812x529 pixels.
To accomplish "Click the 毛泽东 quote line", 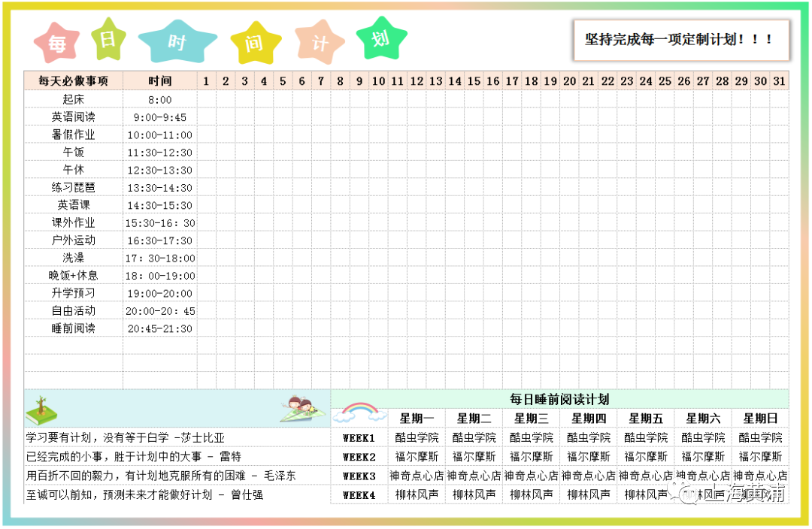I will (x=161, y=476).
